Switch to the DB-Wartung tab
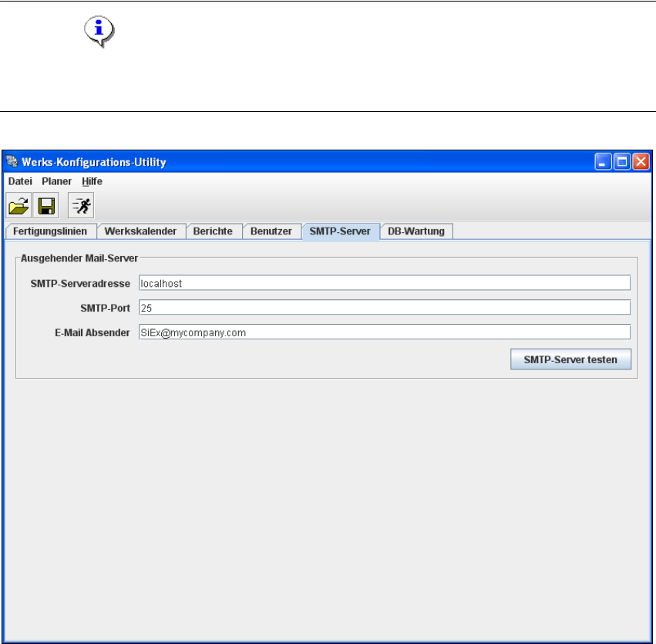The height and width of the screenshot is (644, 656). [x=416, y=231]
